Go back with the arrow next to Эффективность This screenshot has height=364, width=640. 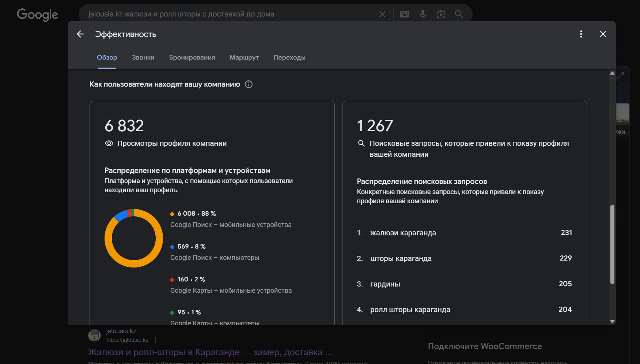(x=80, y=34)
